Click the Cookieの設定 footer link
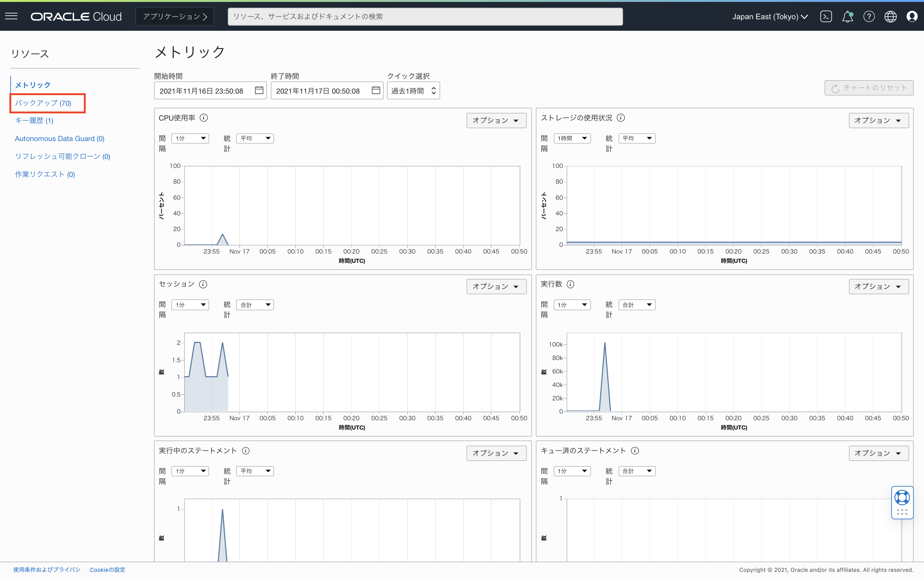The width and height of the screenshot is (924, 577). click(107, 569)
